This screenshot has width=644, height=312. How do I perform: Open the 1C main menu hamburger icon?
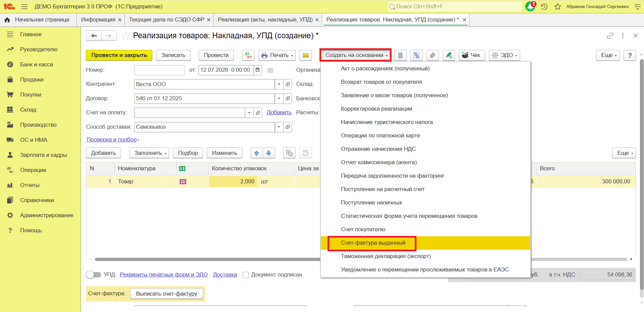point(24,7)
